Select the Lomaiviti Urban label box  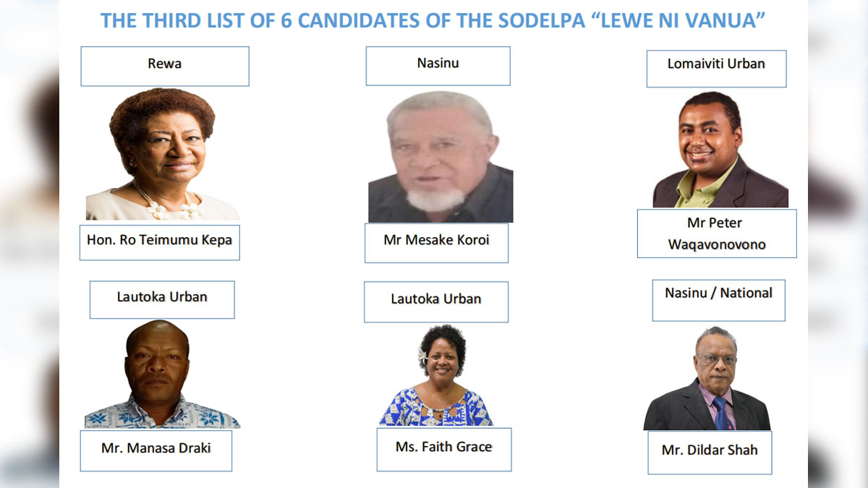[716, 68]
